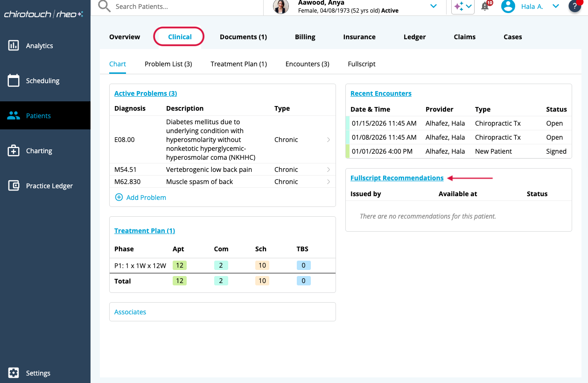Screen dimensions: 588x383
Task: Click the Charting medical kit icon
Action: pos(14,151)
